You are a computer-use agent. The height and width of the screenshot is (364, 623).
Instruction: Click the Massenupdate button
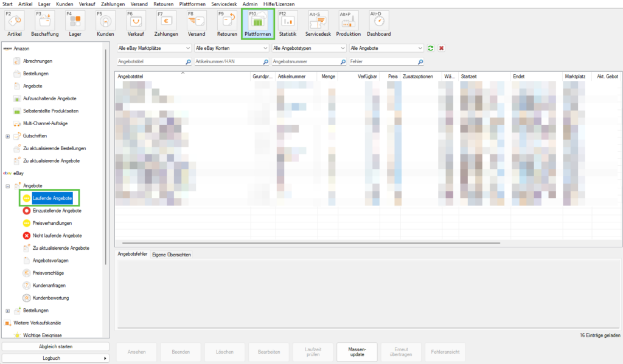[x=357, y=352]
